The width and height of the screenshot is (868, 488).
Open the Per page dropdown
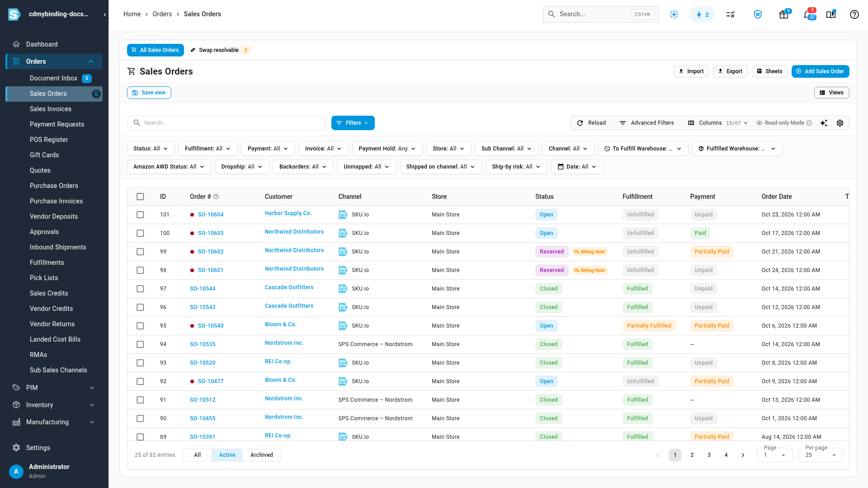point(821,455)
